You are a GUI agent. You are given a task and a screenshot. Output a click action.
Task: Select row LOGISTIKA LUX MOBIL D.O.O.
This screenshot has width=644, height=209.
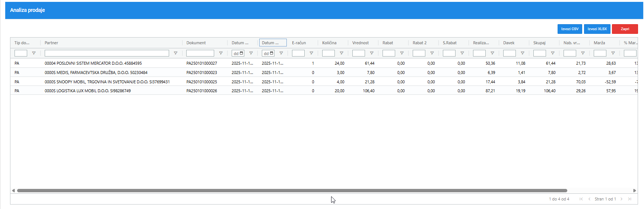[324, 91]
